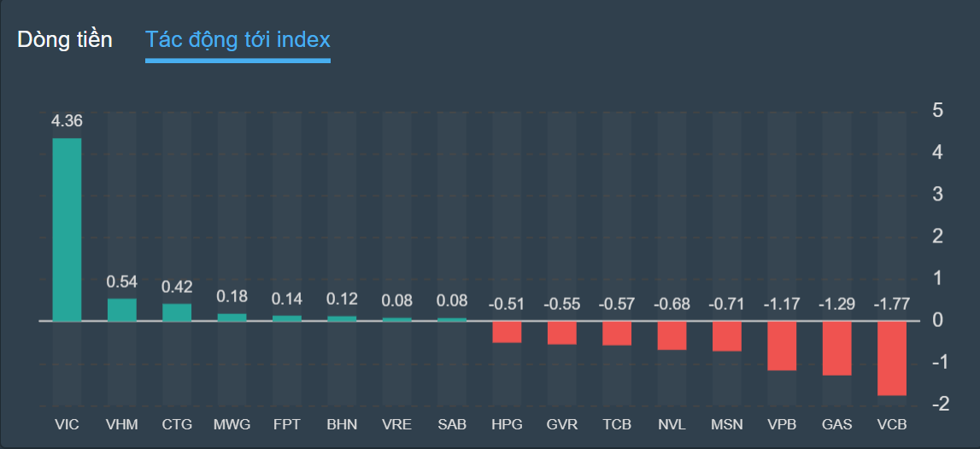Click the 4.36 value label above VIC
Screen dimensions: 980x449
coord(67,120)
